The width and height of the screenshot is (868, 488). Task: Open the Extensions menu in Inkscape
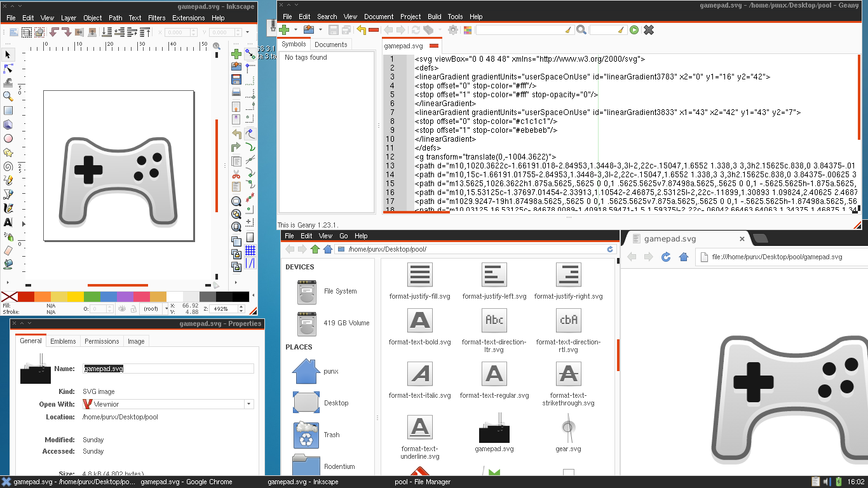[x=188, y=18]
